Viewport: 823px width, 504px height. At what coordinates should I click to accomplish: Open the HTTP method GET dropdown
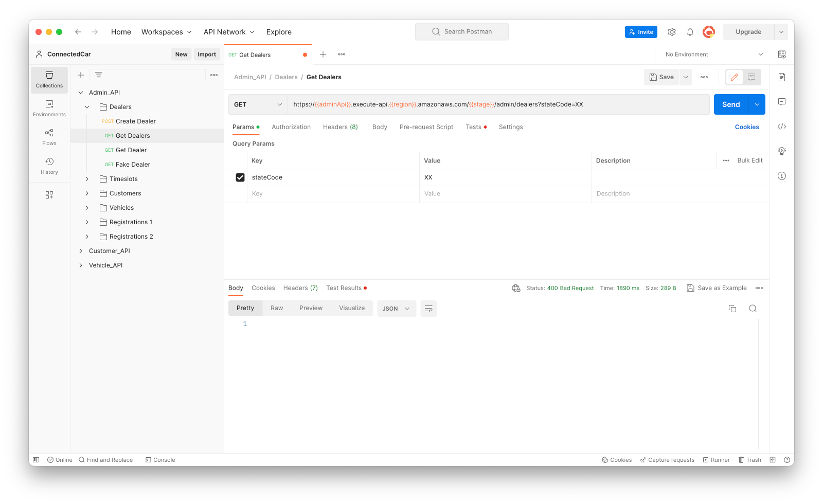click(258, 104)
